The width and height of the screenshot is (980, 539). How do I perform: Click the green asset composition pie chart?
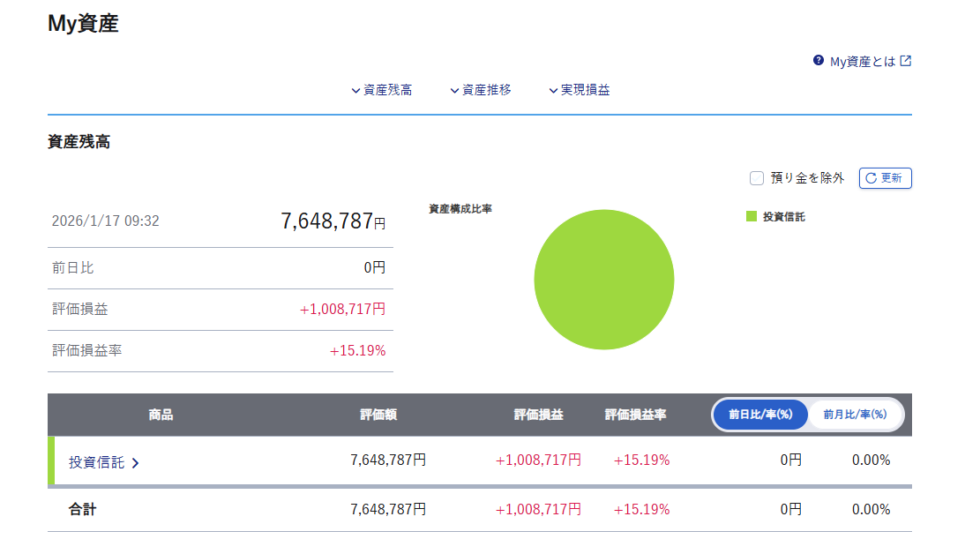pos(604,280)
